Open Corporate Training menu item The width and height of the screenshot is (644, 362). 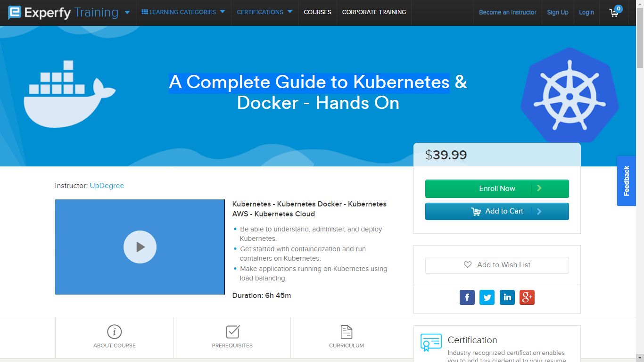point(374,12)
